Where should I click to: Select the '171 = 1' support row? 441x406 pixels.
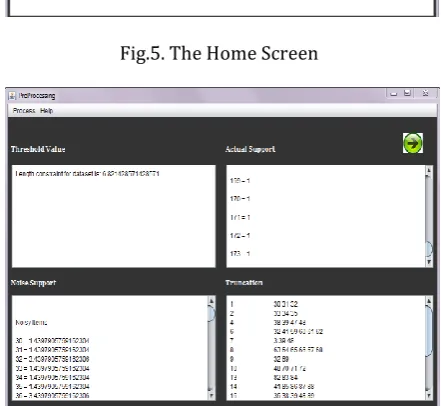tap(240, 217)
